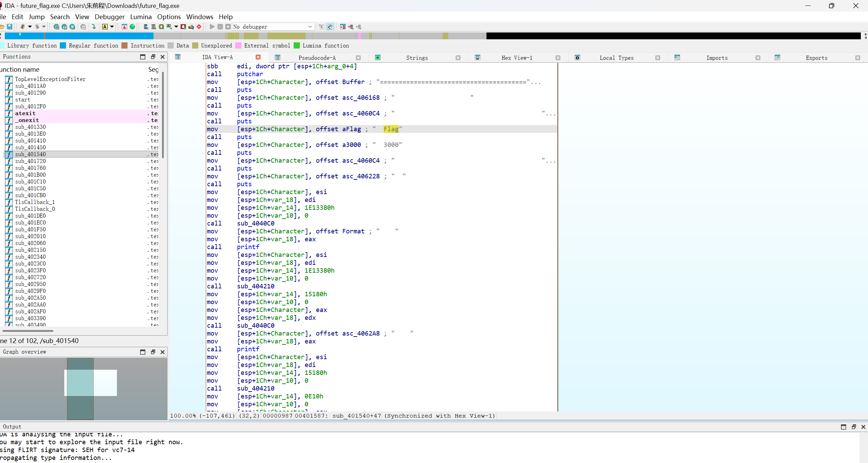This screenshot has width=868, height=463.
Task: Switch to the Strings tab
Action: pyautogui.click(x=416, y=58)
